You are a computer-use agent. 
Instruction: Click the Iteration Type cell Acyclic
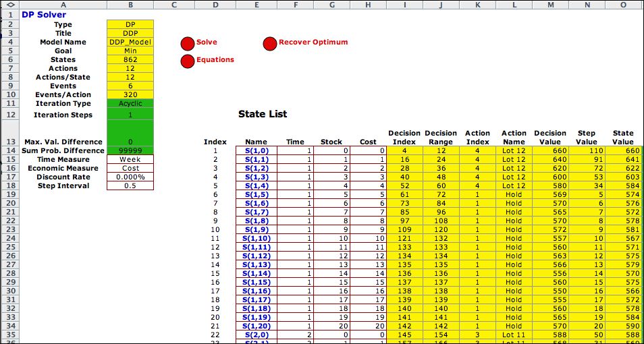(x=130, y=103)
